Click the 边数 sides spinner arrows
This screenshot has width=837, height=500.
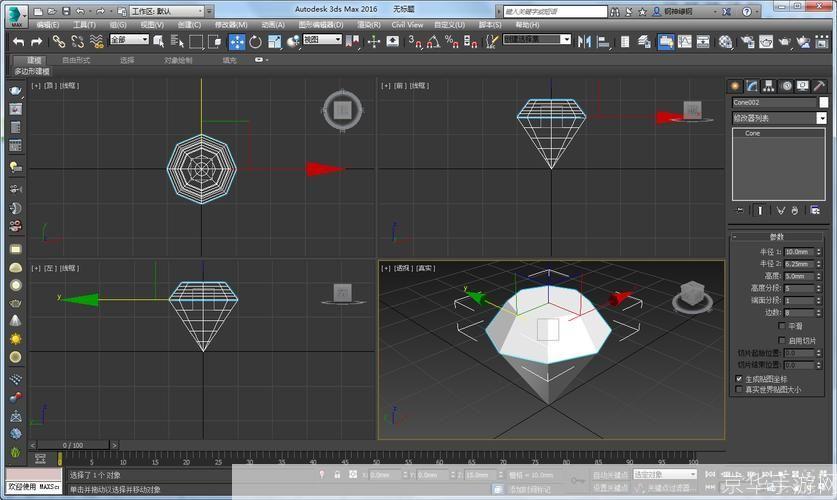[819, 313]
